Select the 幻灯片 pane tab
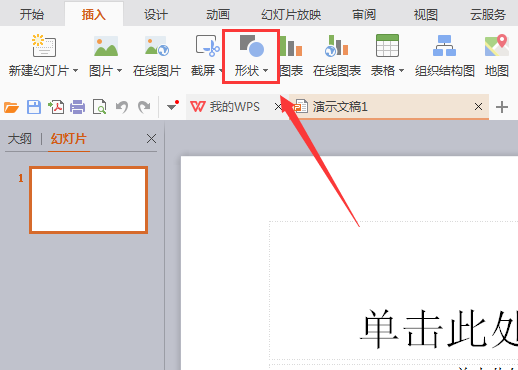This screenshot has width=518, height=370. pos(69,139)
